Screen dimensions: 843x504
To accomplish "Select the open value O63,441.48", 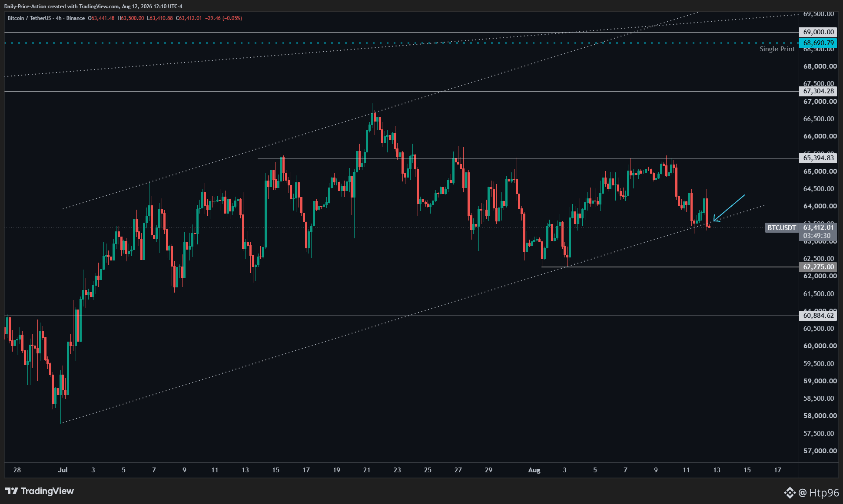I will 101,18.
